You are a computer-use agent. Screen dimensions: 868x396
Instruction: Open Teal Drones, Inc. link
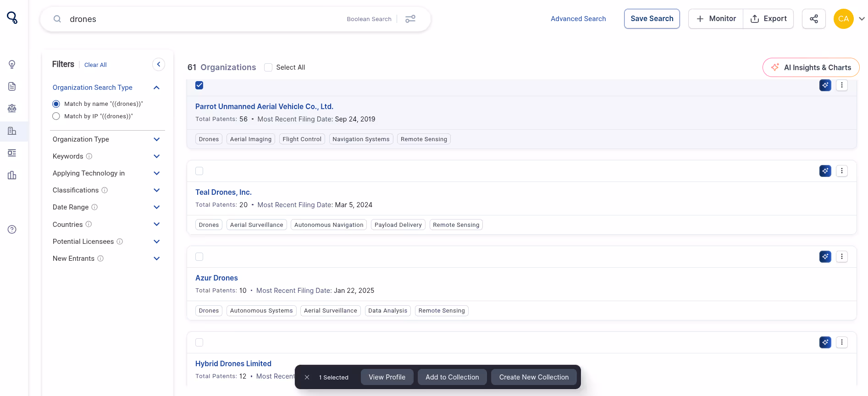click(223, 192)
